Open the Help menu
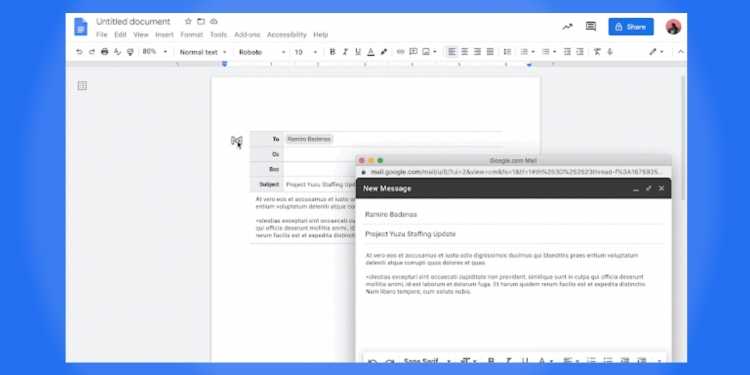Viewport: 750px width, 375px height. 320,35
